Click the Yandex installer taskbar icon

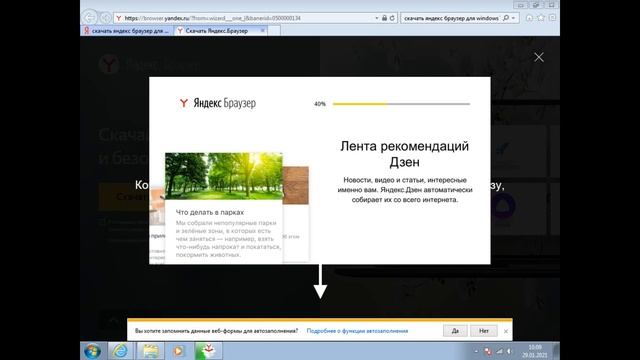pos(209,351)
